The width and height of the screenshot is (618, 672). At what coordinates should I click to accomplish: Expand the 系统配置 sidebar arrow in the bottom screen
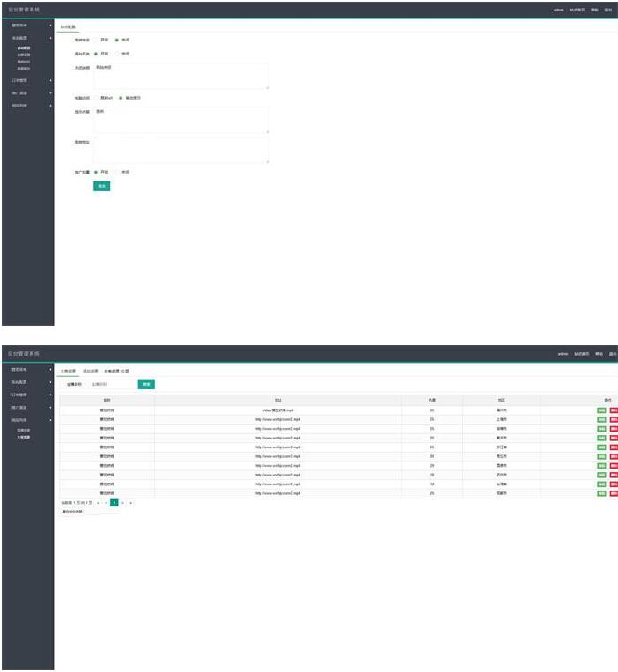click(x=50, y=382)
